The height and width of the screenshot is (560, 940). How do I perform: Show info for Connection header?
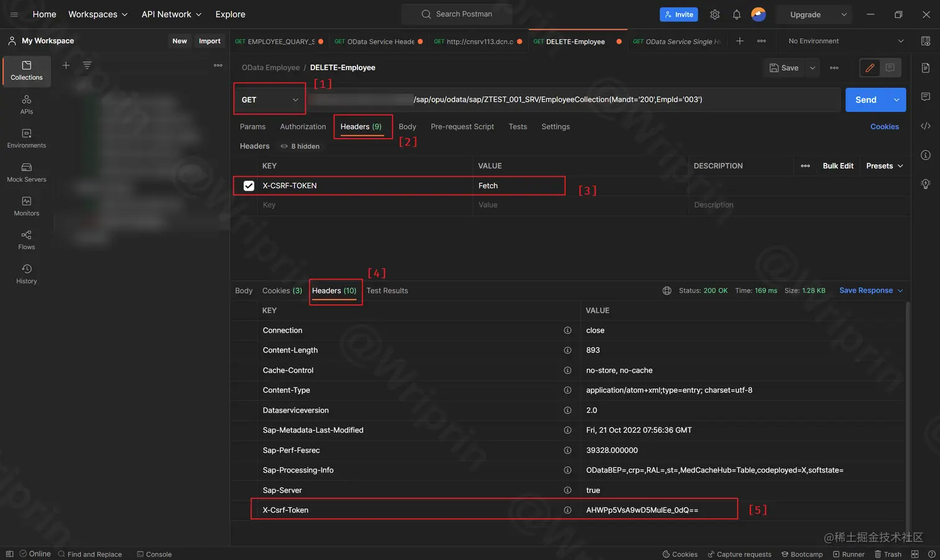coord(568,331)
